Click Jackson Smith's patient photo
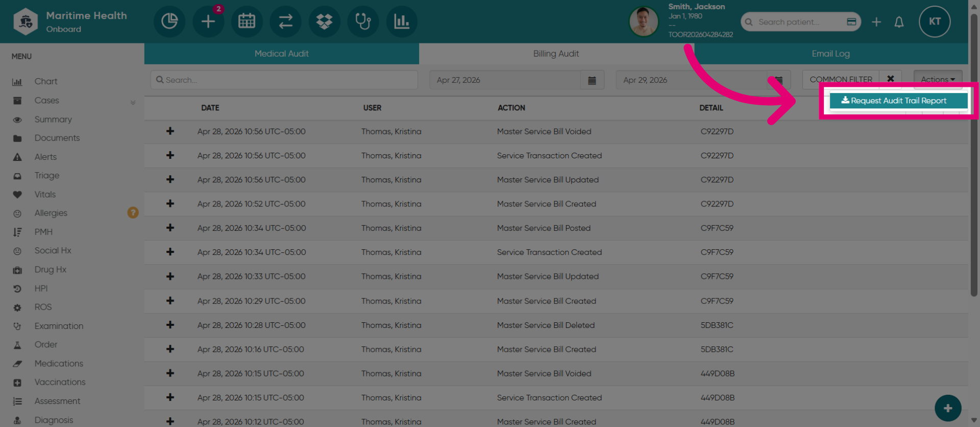This screenshot has height=427, width=980. [x=644, y=21]
